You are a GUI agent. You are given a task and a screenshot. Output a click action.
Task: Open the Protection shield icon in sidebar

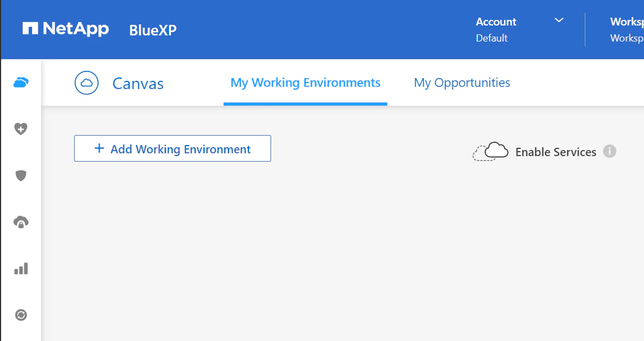pos(21,176)
